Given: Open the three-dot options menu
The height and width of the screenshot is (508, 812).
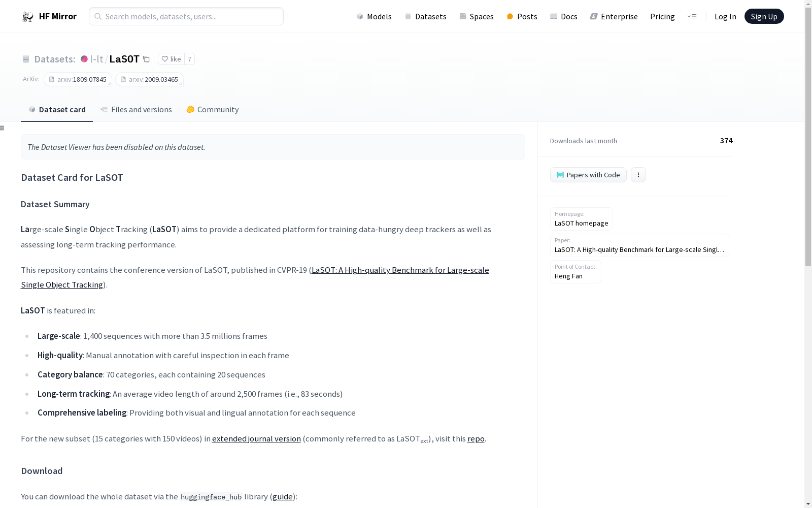Looking at the screenshot, I should (638, 175).
